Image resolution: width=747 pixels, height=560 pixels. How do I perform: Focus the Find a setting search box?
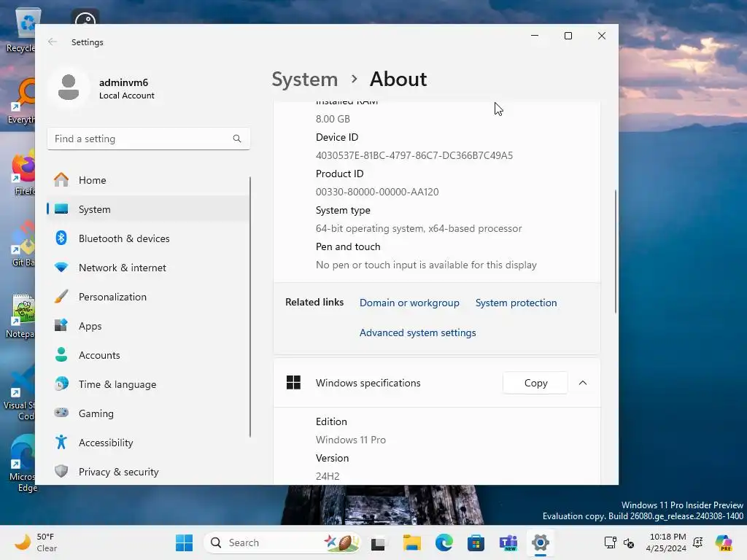148,139
